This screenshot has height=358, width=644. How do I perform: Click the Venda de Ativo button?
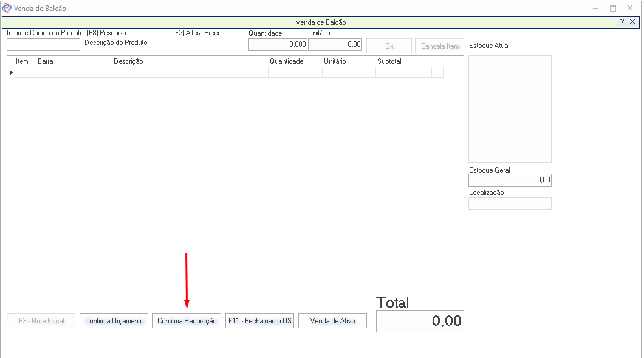332,321
